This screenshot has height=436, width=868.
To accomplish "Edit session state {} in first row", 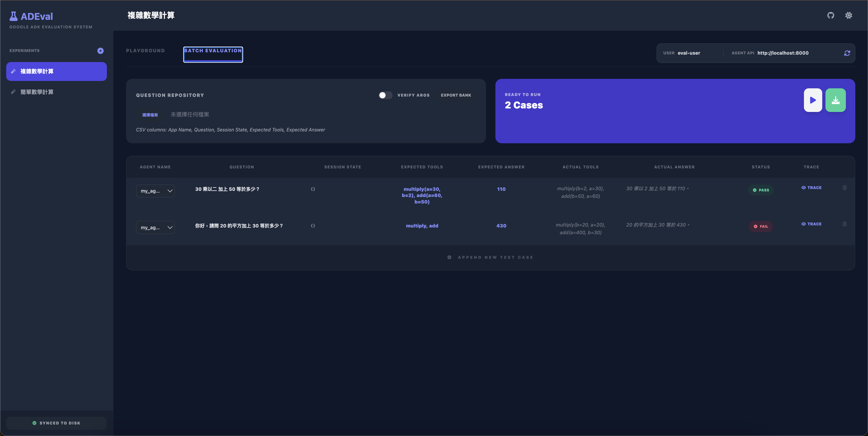I will click(313, 189).
